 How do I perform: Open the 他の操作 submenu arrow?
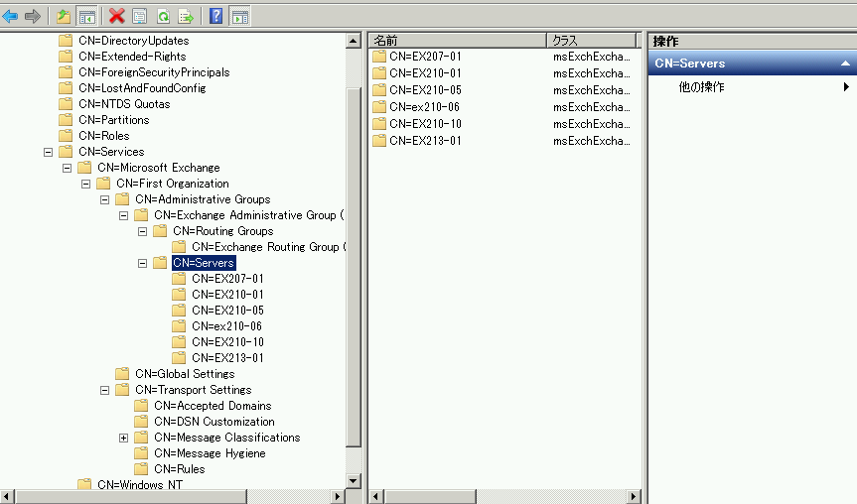(x=846, y=87)
